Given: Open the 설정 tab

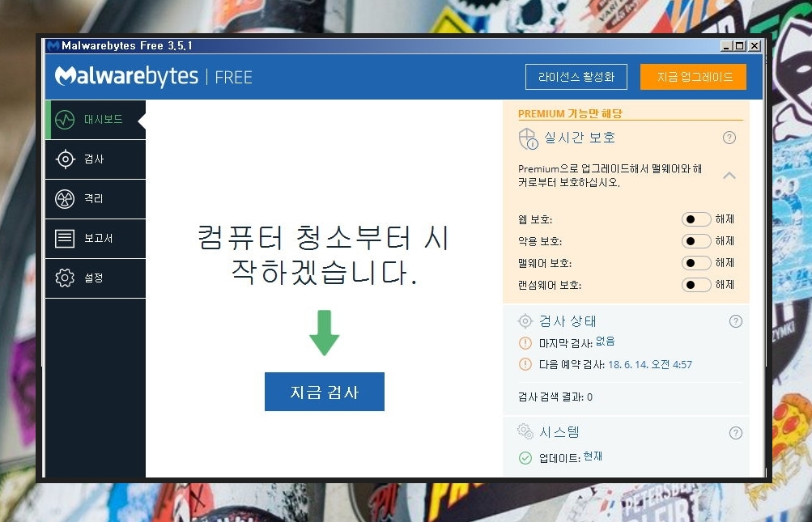Looking at the screenshot, I should click(96, 278).
